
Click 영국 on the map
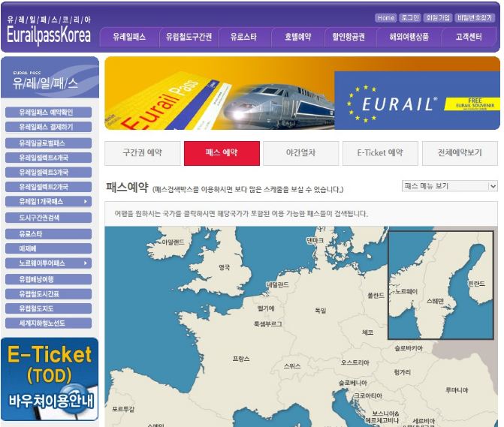[224, 267]
